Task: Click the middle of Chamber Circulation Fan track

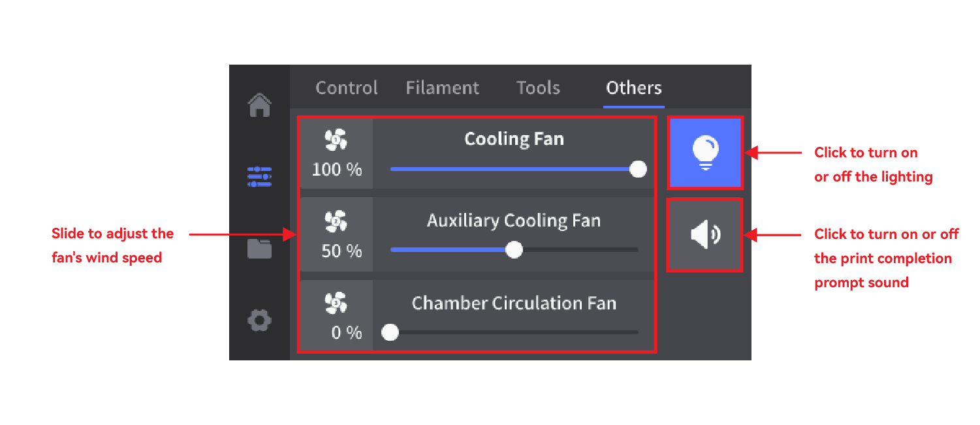Action: click(x=514, y=332)
